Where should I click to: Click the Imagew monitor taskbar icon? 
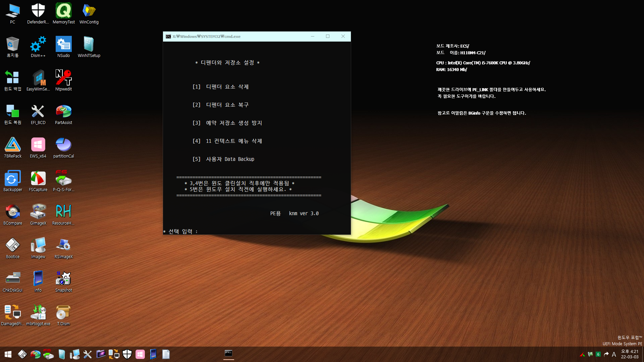point(74,354)
